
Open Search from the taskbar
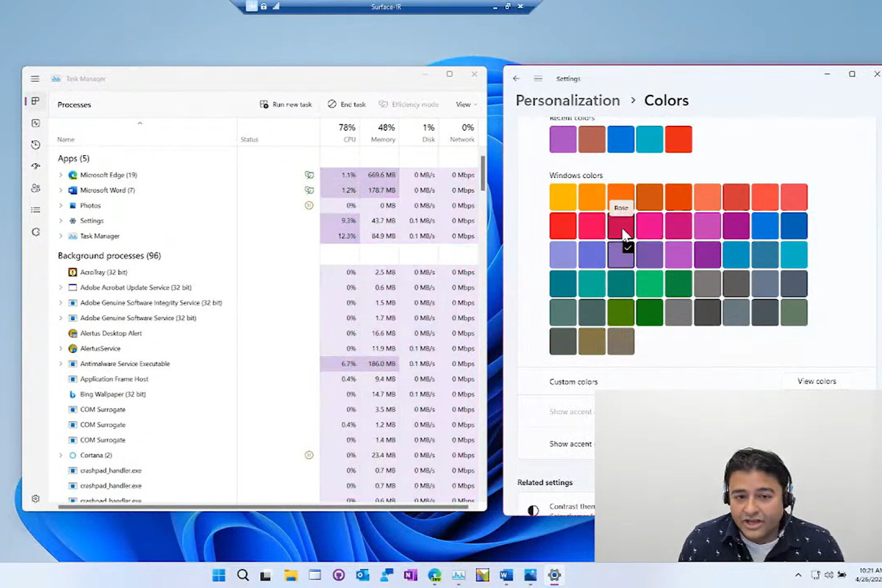pyautogui.click(x=243, y=575)
